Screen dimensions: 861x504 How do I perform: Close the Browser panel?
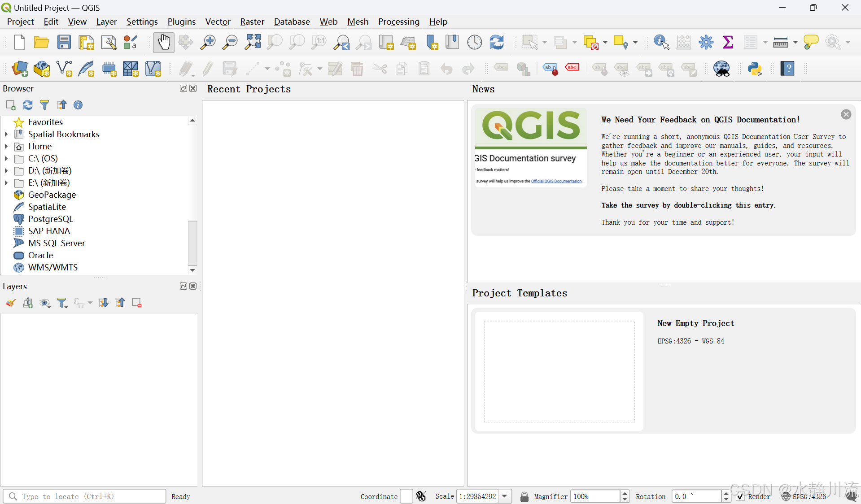click(193, 88)
